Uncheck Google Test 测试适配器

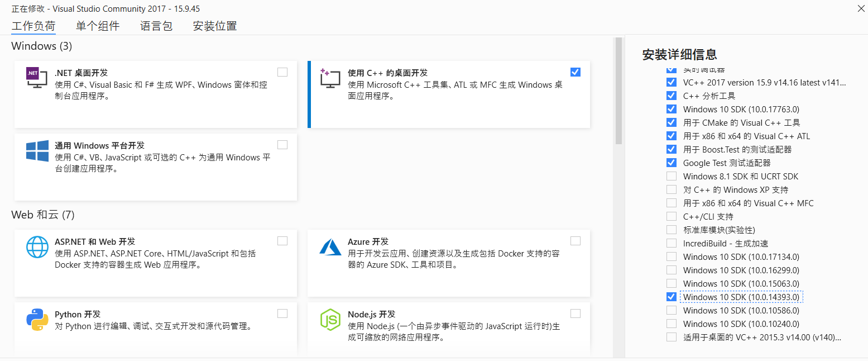coord(672,163)
